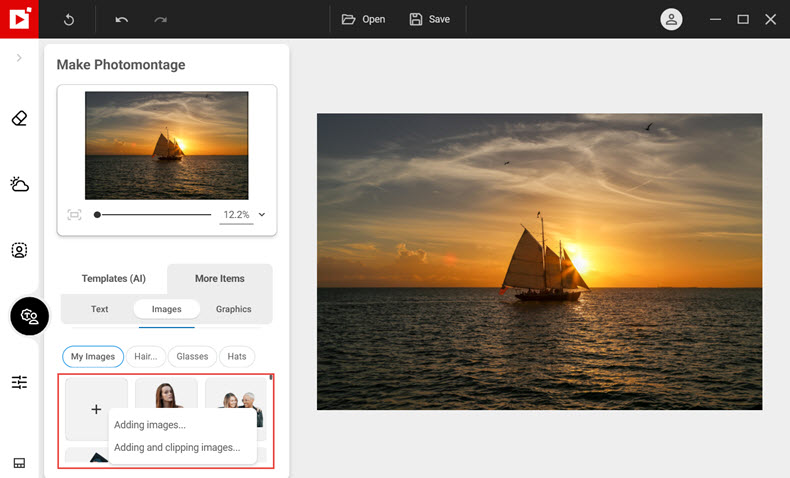Redo the last undone action
The width and height of the screenshot is (790, 478).
pyautogui.click(x=160, y=20)
